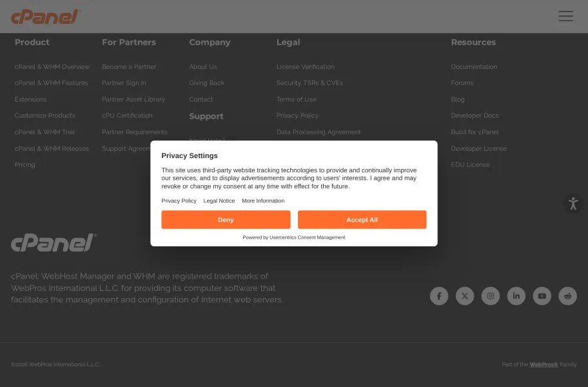
Task: Open License Verification
Action: [x=305, y=66]
